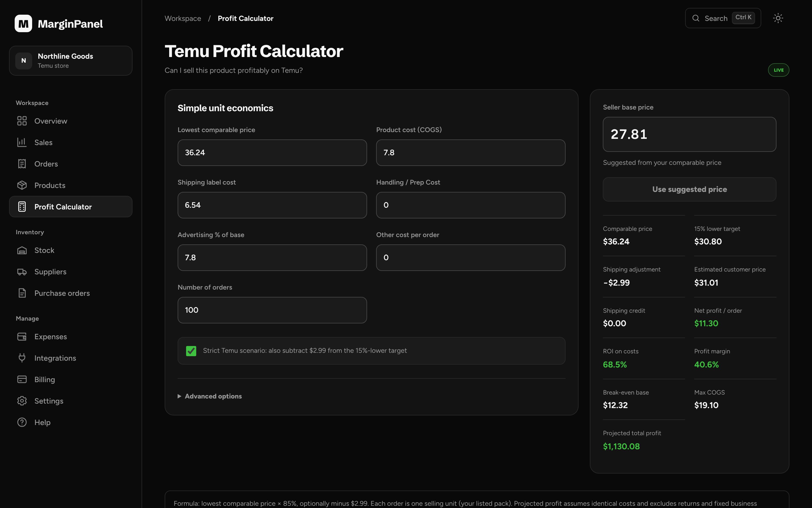
Task: Click the Settings gear icon
Action: click(x=22, y=401)
